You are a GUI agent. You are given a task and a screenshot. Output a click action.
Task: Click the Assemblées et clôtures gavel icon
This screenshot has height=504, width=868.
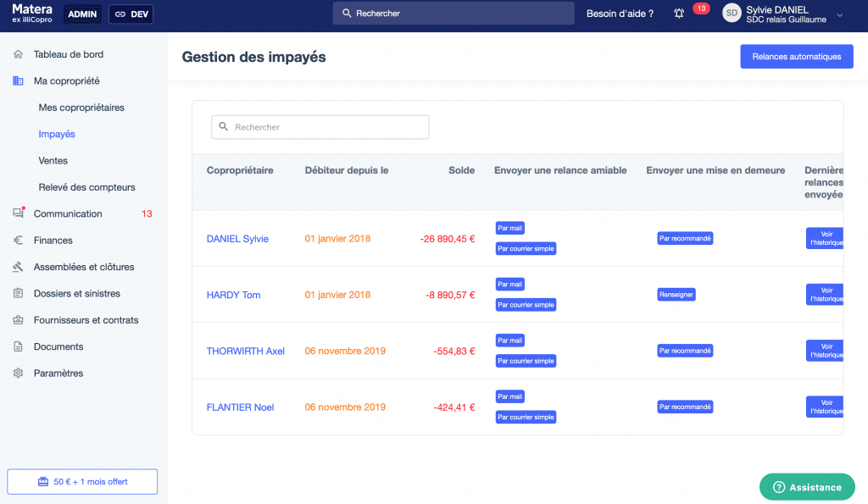[x=18, y=267]
